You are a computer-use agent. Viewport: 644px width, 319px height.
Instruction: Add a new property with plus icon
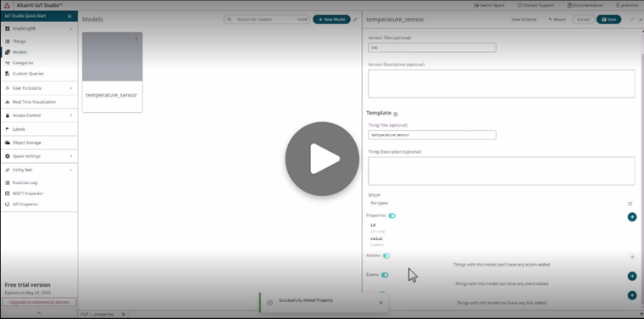click(x=631, y=216)
